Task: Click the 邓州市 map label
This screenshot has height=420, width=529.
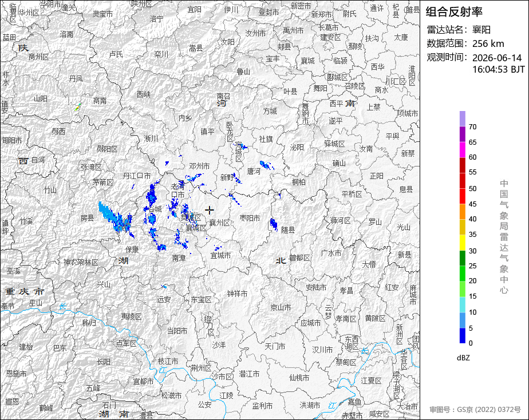Action: [199, 166]
